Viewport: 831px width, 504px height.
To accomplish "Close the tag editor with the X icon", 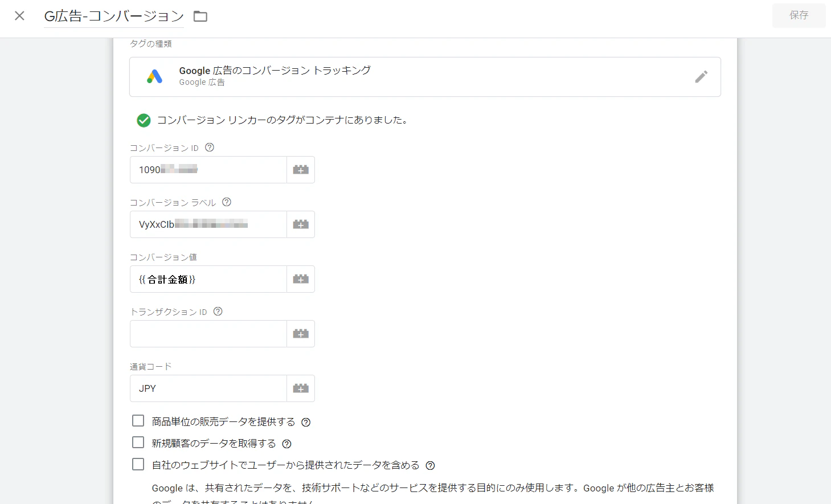I will pyautogui.click(x=19, y=16).
